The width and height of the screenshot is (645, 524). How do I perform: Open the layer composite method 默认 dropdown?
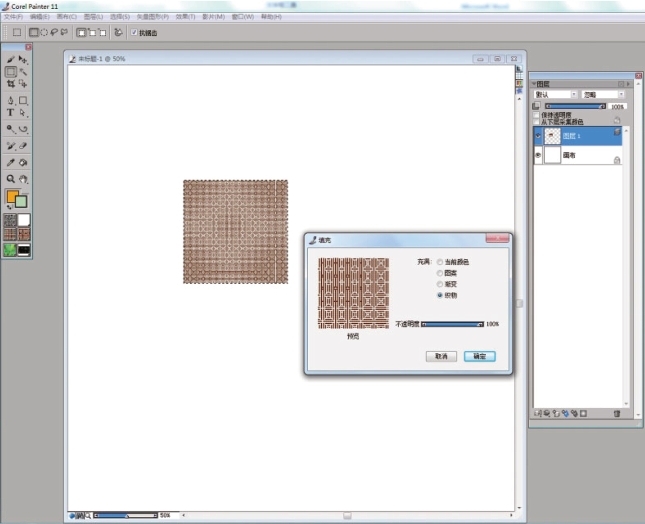click(556, 94)
